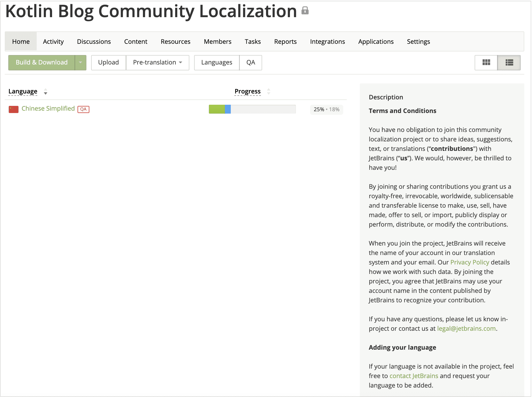Click the Languages button
Screen dimensions: 532x397
217,62
